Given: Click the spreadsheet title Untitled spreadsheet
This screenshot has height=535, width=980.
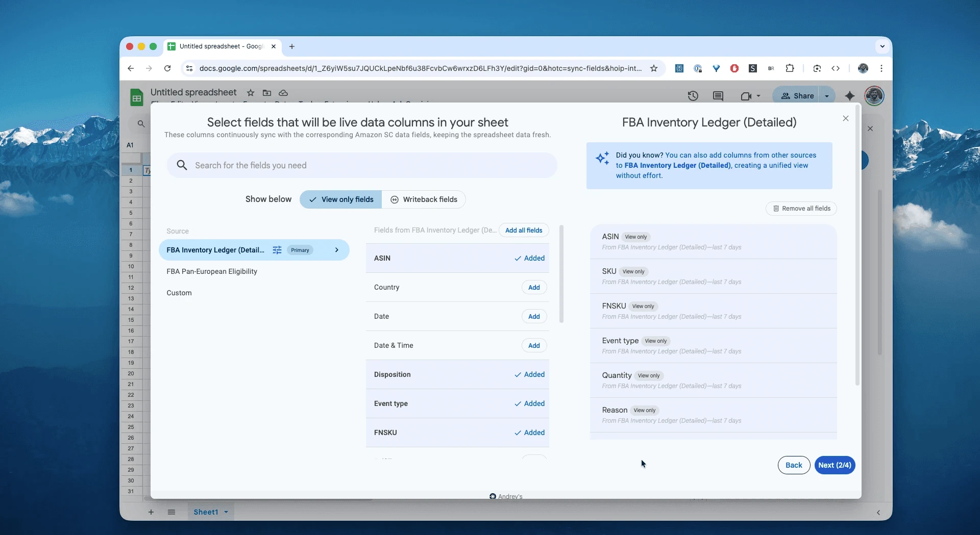Looking at the screenshot, I should coord(193,92).
